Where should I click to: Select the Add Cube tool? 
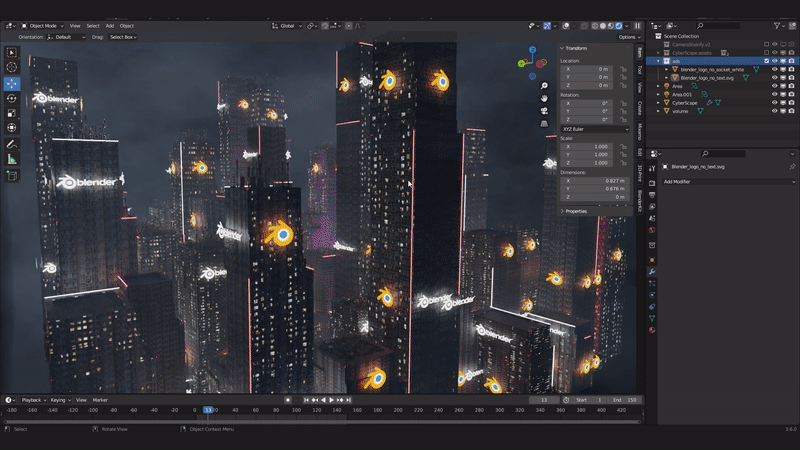pyautogui.click(x=12, y=176)
